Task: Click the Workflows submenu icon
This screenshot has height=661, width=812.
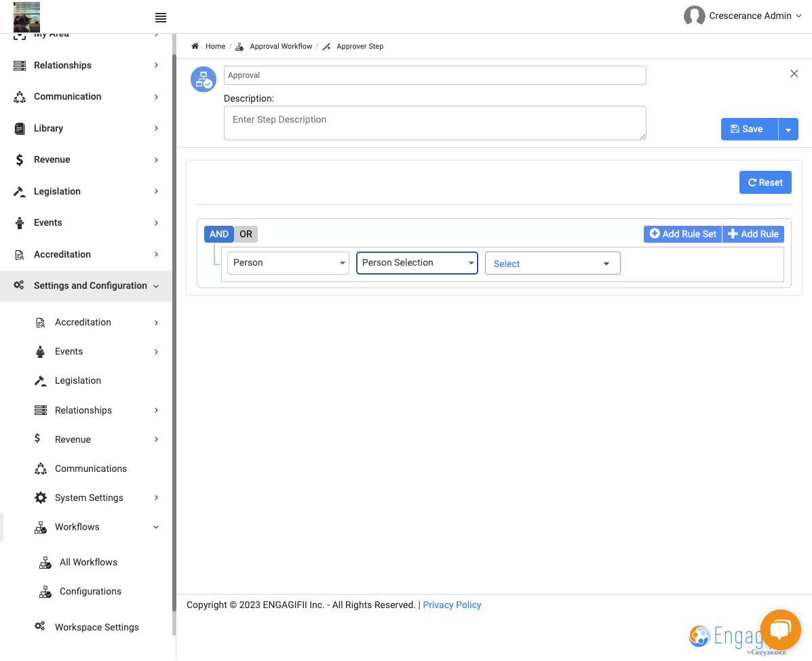Action: tap(41, 527)
